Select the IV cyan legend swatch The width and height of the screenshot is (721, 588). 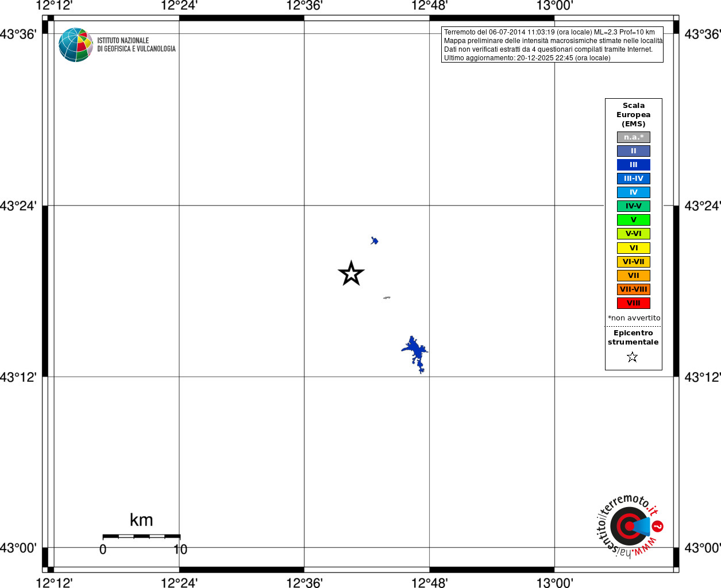[634, 192]
